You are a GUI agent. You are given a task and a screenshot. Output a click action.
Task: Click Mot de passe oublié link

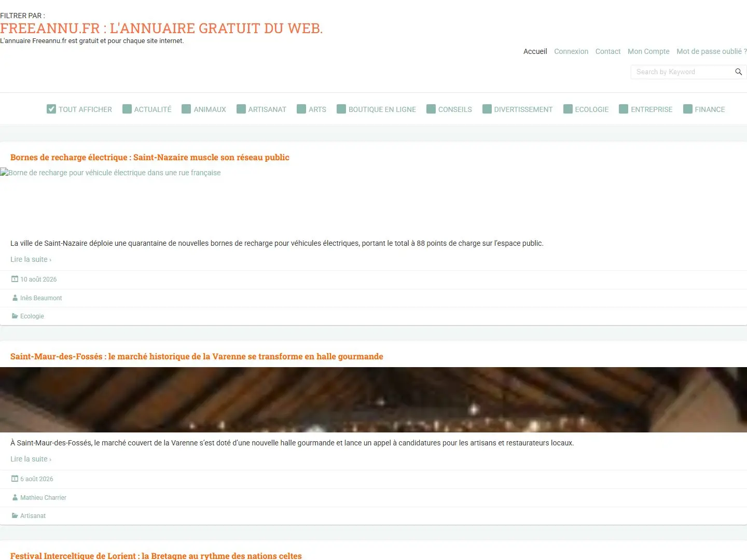tap(712, 51)
